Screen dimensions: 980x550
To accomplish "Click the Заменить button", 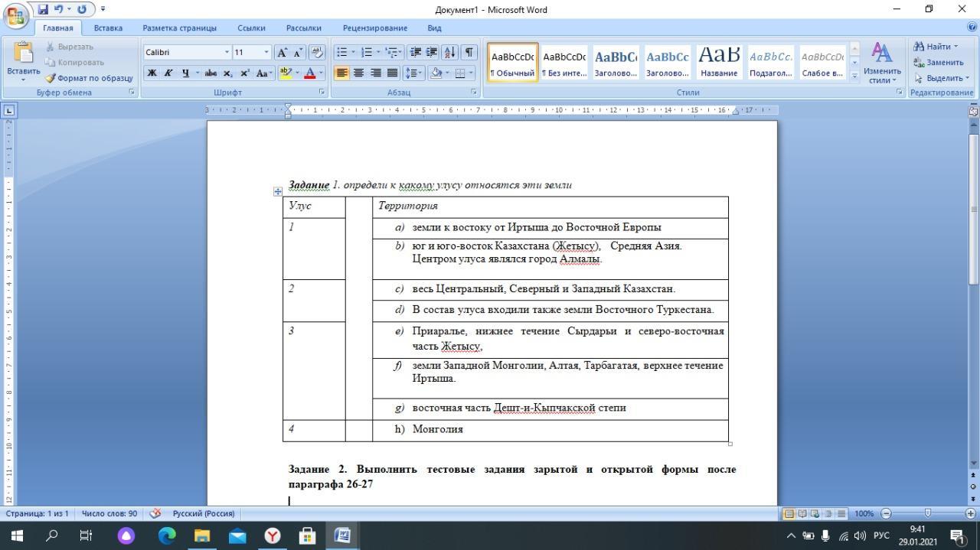I will (x=938, y=62).
